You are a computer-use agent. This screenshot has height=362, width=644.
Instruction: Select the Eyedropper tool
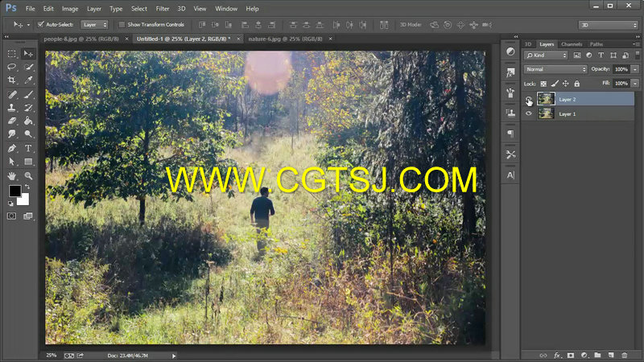pyautogui.click(x=28, y=80)
